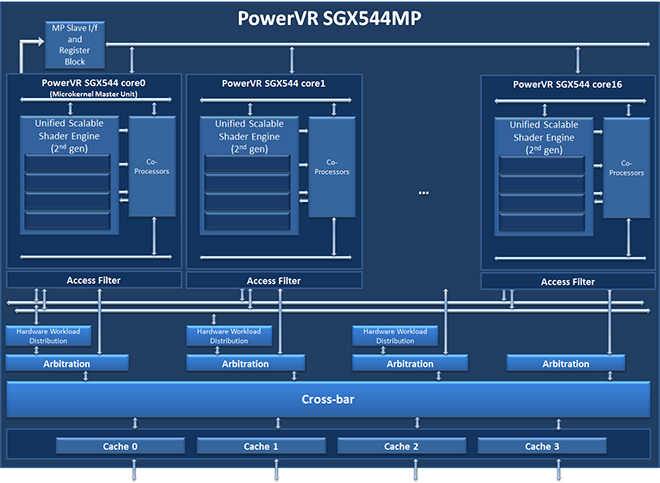660x483 pixels.
Task: Click the rightmost Arbitration block
Action: tap(566, 363)
